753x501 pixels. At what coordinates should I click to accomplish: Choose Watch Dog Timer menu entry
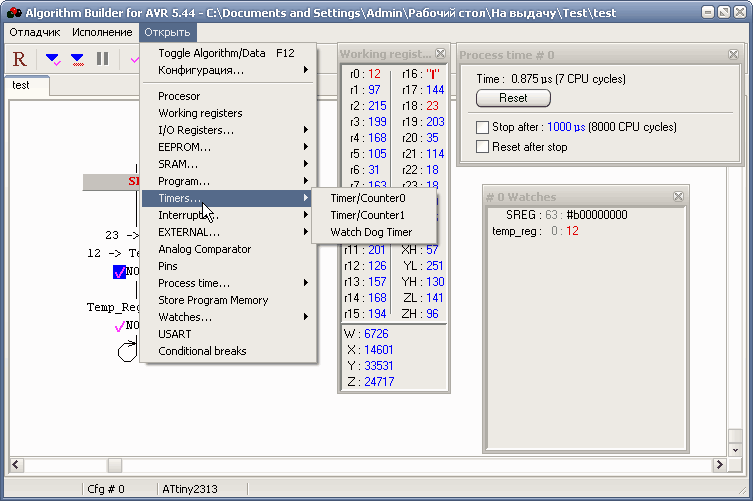tap(370, 232)
